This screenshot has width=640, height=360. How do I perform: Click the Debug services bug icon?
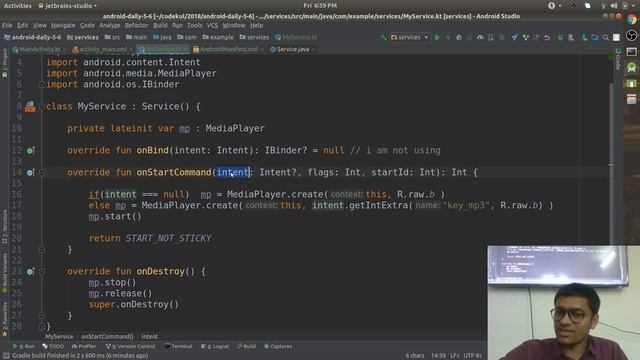pos(459,37)
